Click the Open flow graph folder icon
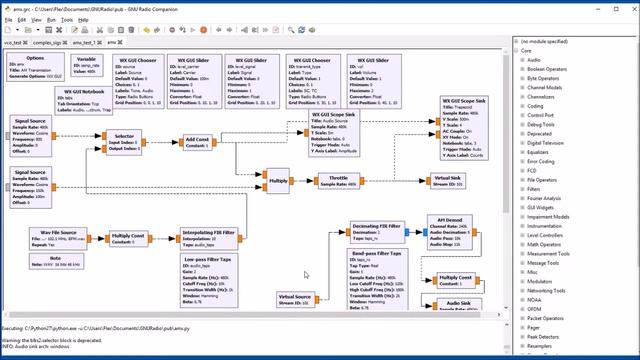 click(x=28, y=30)
